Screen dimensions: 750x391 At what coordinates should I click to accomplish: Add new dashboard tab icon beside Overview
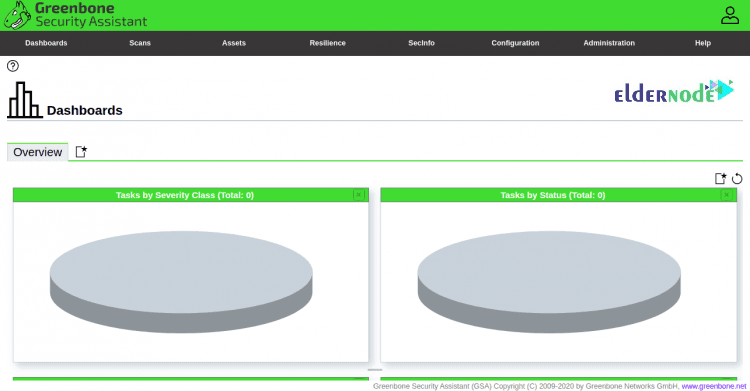click(81, 152)
